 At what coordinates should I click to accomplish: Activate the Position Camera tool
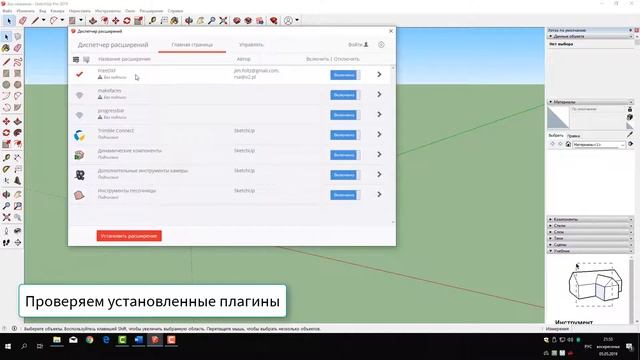pos(6,231)
